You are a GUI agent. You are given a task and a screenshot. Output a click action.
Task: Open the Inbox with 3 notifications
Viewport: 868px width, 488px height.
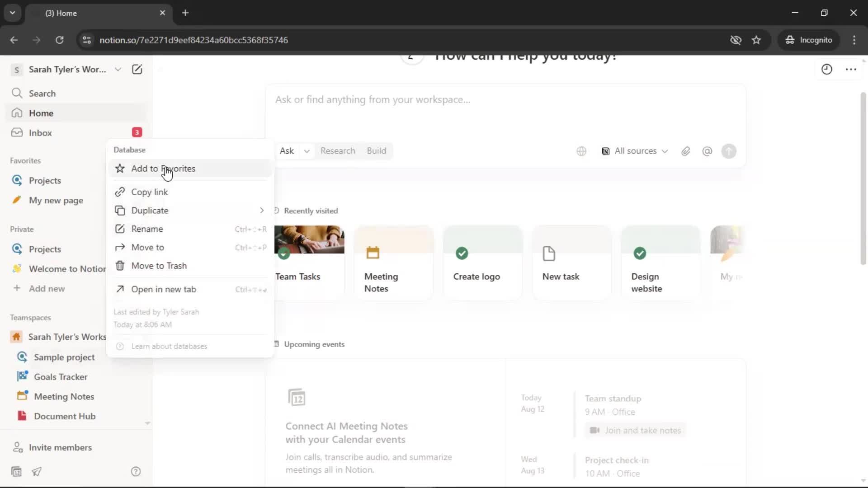point(76,132)
